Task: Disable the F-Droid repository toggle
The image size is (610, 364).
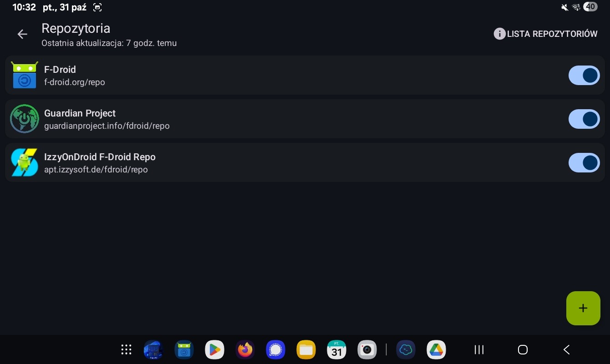Action: (584, 75)
